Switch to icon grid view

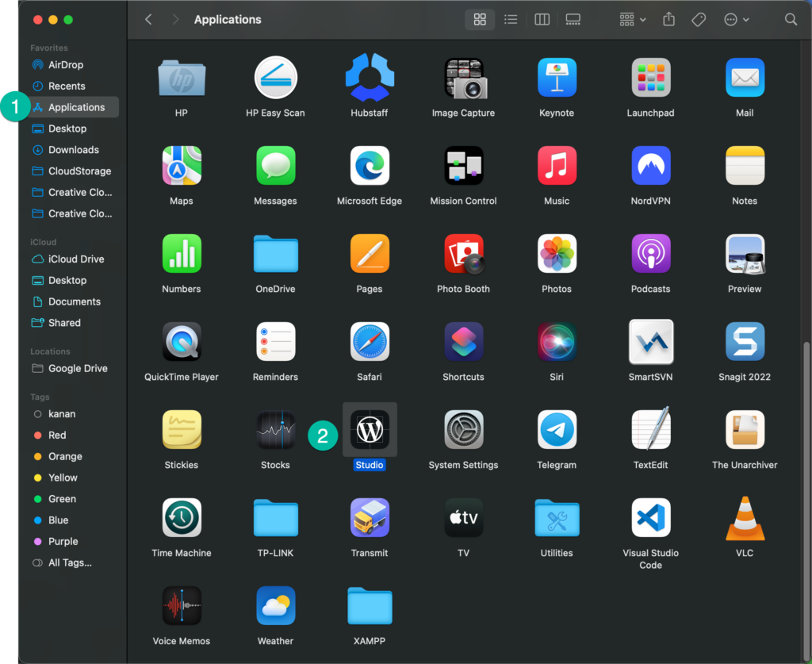480,20
